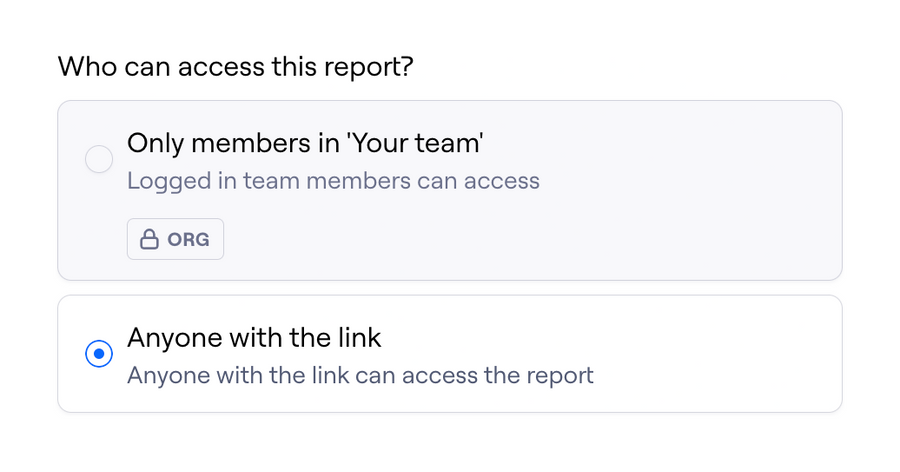Image resolution: width=900 pixels, height=472 pixels.
Task: Click the "Only members in 'Your team'" title
Action: point(305,143)
